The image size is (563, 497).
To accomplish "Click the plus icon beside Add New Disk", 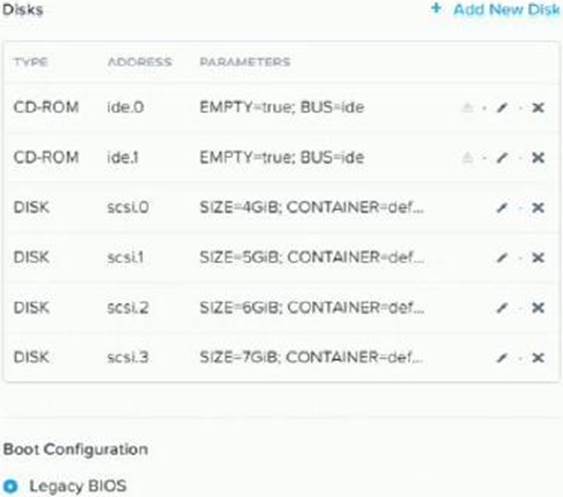I will pyautogui.click(x=436, y=8).
